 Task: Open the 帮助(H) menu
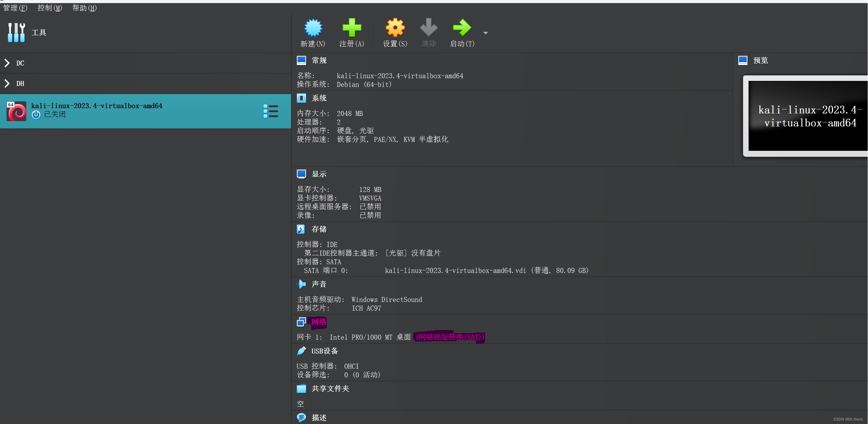[x=84, y=8]
